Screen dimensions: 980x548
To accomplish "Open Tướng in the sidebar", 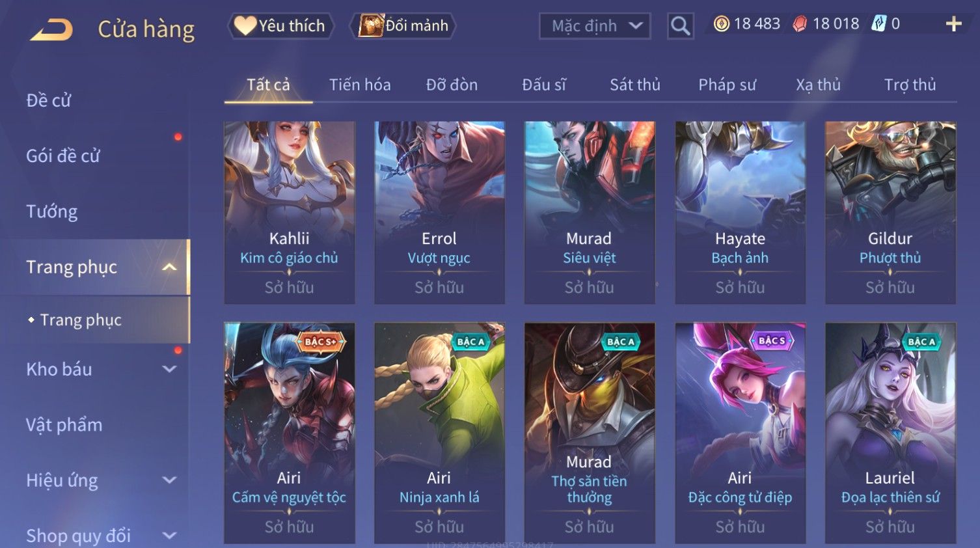I will click(51, 212).
